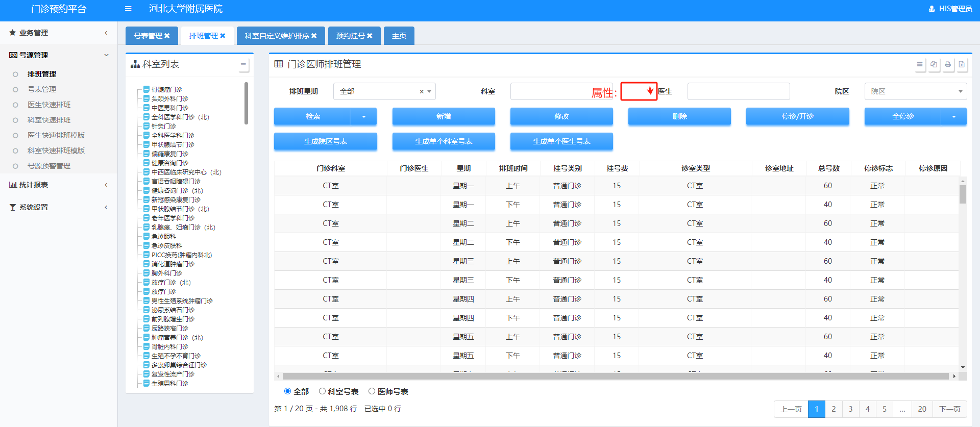
Task: Toggle the sidebar with the hamburger icon
Action: coord(128,9)
